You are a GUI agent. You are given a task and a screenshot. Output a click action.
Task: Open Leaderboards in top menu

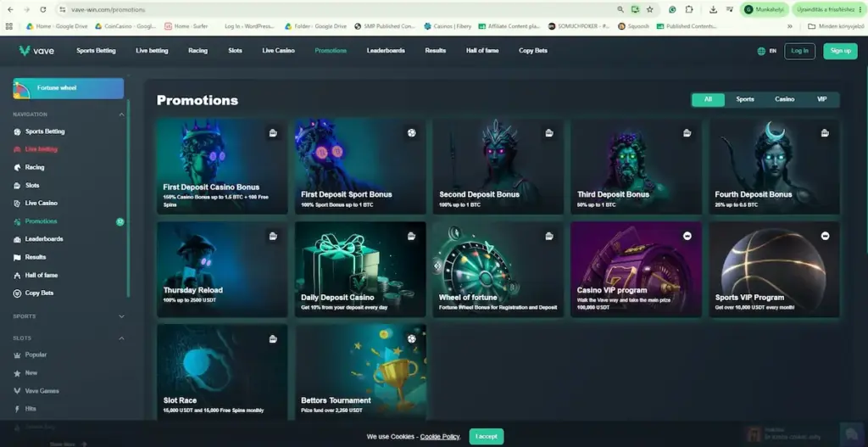[x=386, y=50]
